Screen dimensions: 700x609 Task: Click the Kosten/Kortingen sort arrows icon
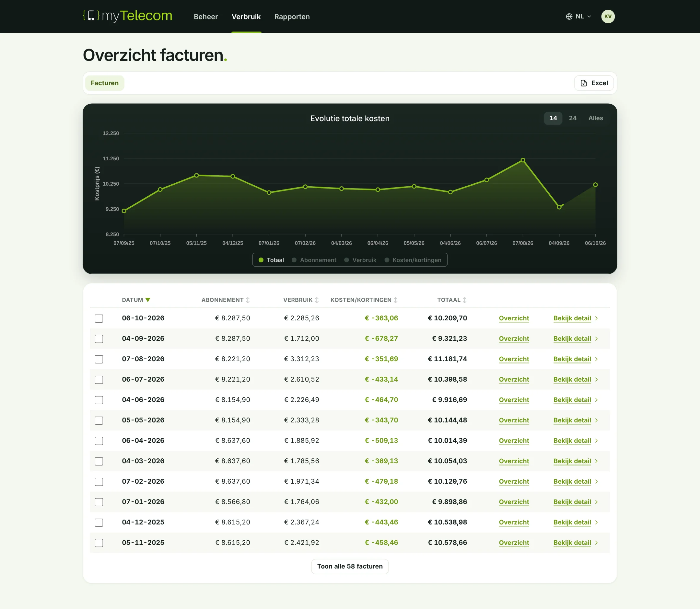pyautogui.click(x=396, y=300)
